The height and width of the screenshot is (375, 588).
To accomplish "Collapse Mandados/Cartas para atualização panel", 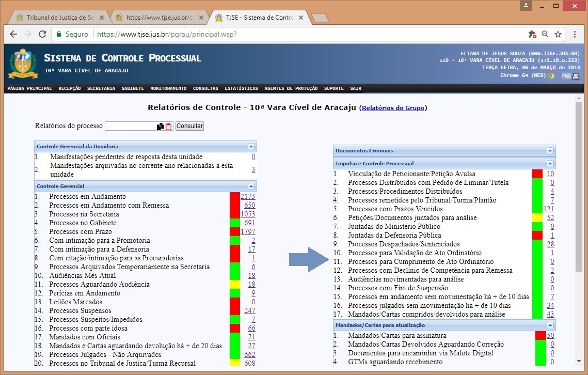I will (x=550, y=325).
